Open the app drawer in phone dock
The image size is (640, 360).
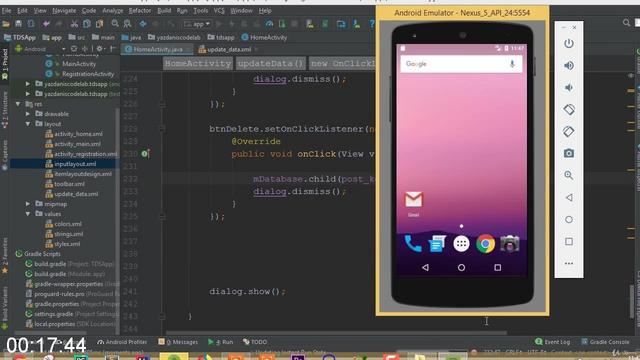[x=461, y=244]
